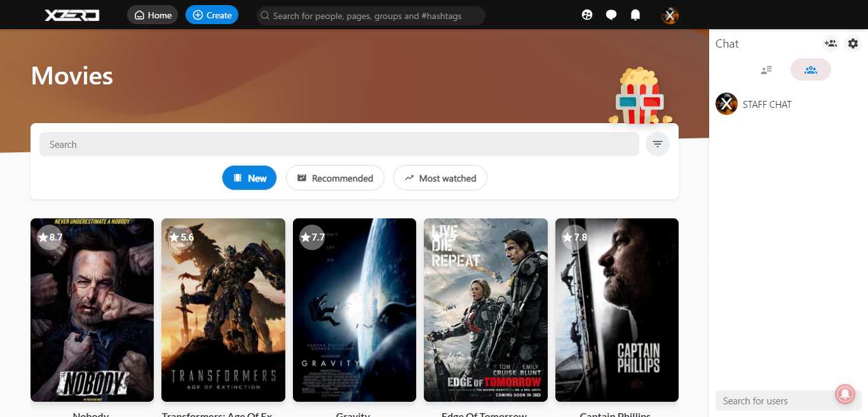Click the Chat panel heading
Viewport: 868px width, 417px height.
point(727,44)
